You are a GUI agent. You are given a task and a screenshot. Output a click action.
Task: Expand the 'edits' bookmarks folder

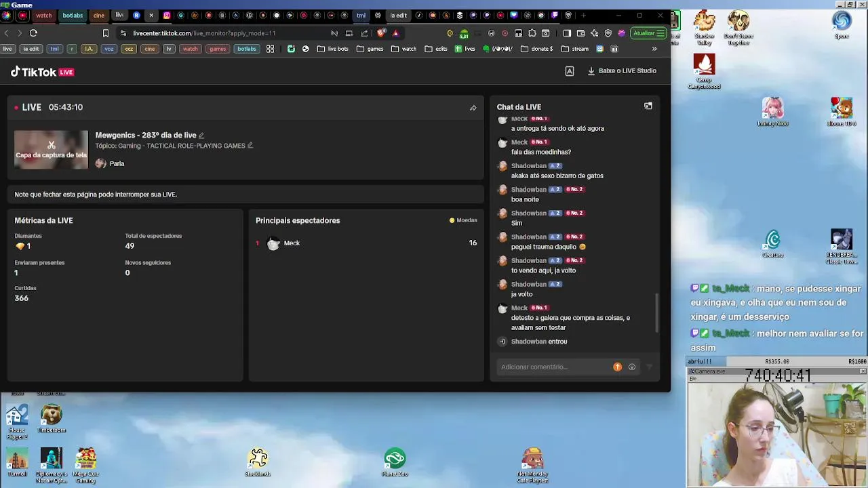click(x=436, y=49)
